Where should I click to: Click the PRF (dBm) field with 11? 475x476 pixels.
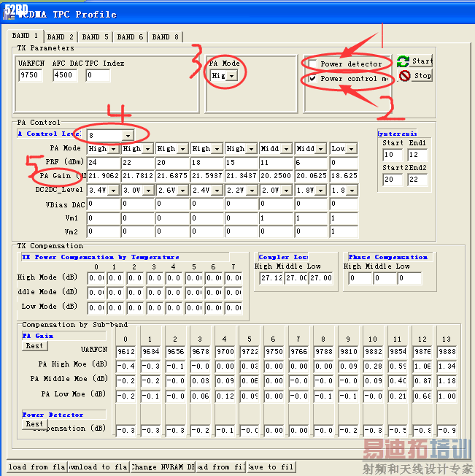pos(276,162)
